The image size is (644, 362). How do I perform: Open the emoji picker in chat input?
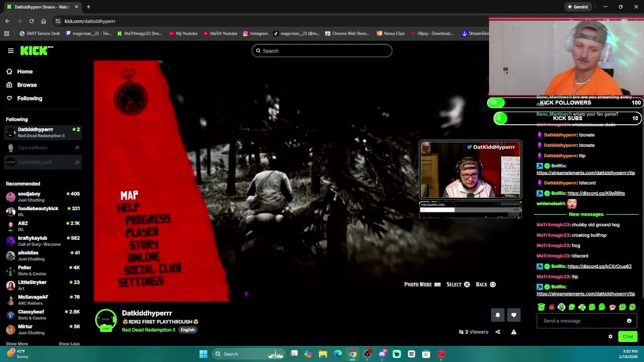[x=629, y=321]
